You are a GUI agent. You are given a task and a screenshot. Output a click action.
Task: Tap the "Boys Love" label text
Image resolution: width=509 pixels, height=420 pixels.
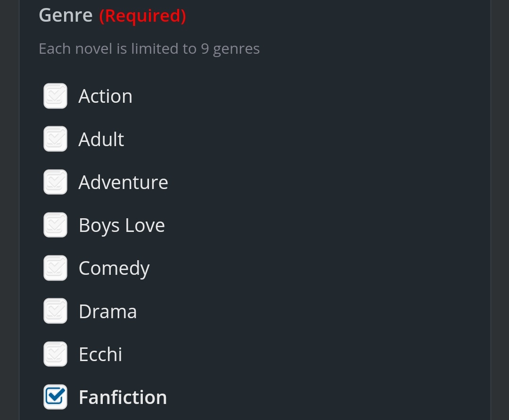(x=122, y=225)
